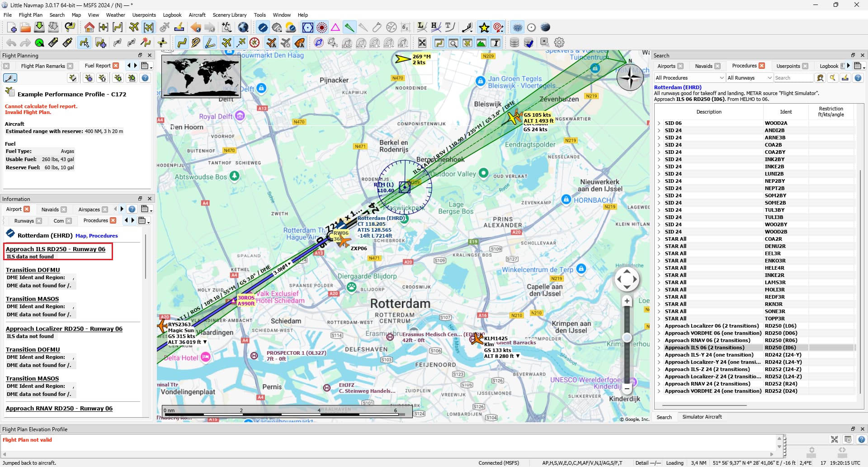The width and height of the screenshot is (868, 467).
Task: Open the search dock window icon
Action: coord(453,43)
